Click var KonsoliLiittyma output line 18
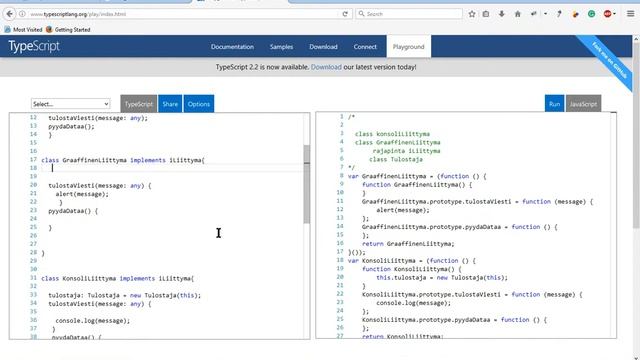The width and height of the screenshot is (640, 360). pyautogui.click(x=411, y=260)
